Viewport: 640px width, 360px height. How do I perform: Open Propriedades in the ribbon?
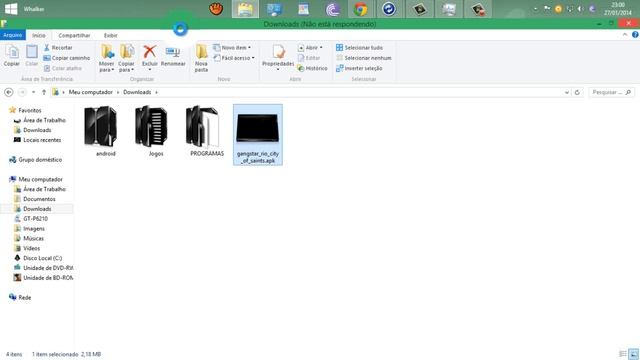pos(278,57)
